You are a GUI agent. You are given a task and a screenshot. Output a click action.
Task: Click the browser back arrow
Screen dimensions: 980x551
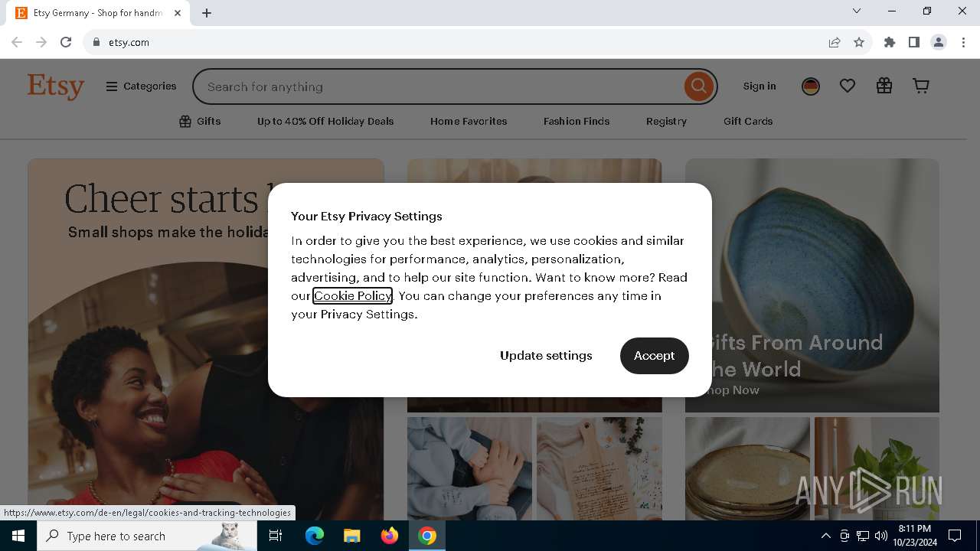coord(17,42)
